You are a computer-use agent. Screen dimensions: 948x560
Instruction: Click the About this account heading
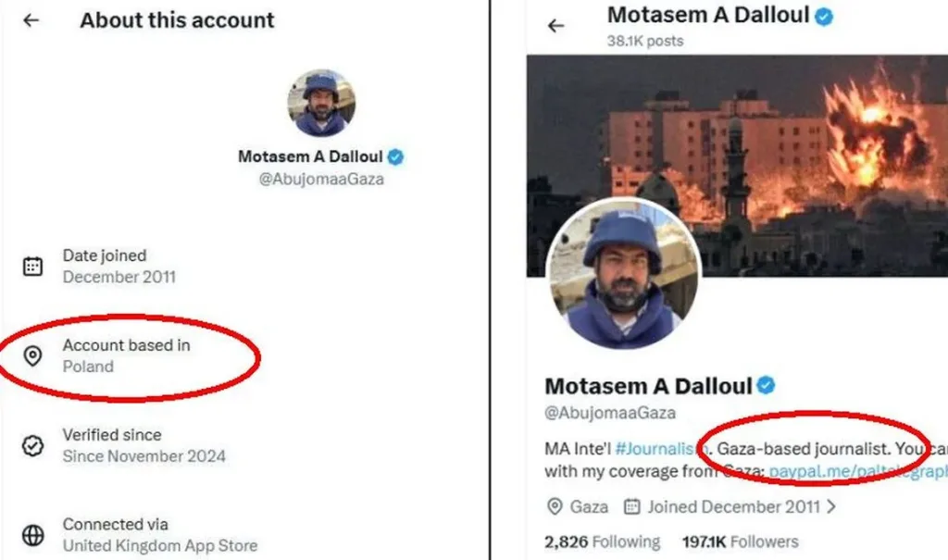coord(176,19)
